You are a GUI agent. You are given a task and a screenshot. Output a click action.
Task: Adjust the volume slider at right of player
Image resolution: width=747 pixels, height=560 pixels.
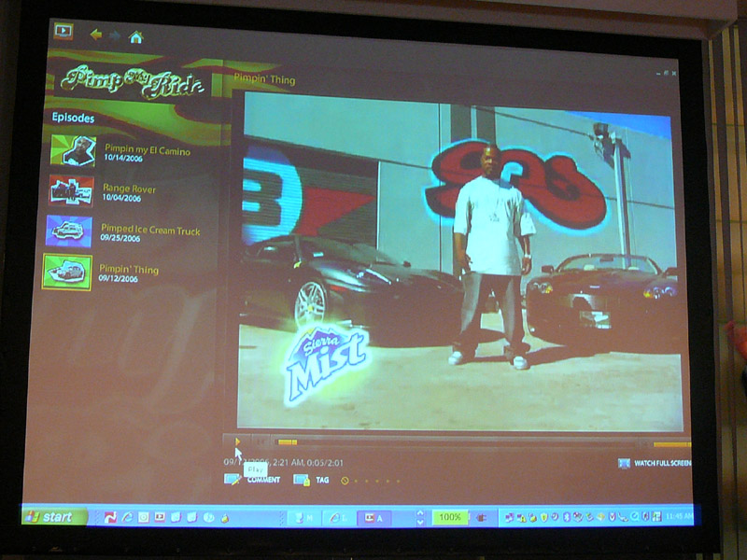[x=671, y=444]
